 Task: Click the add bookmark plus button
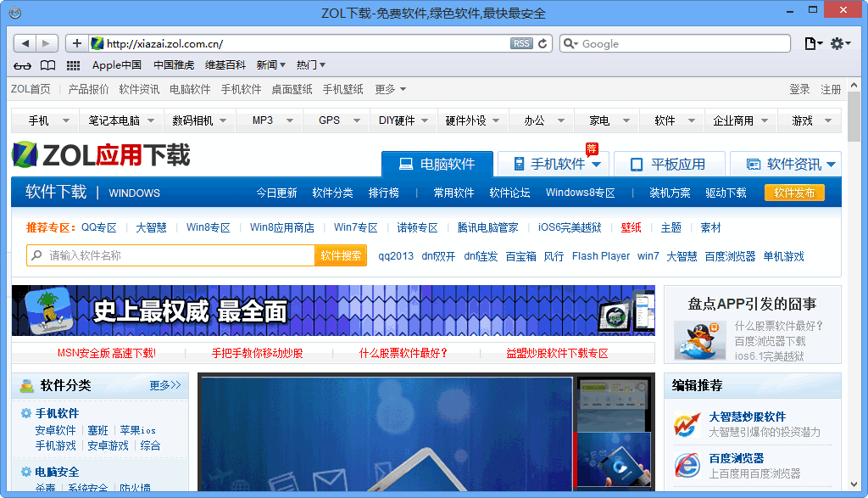77,43
